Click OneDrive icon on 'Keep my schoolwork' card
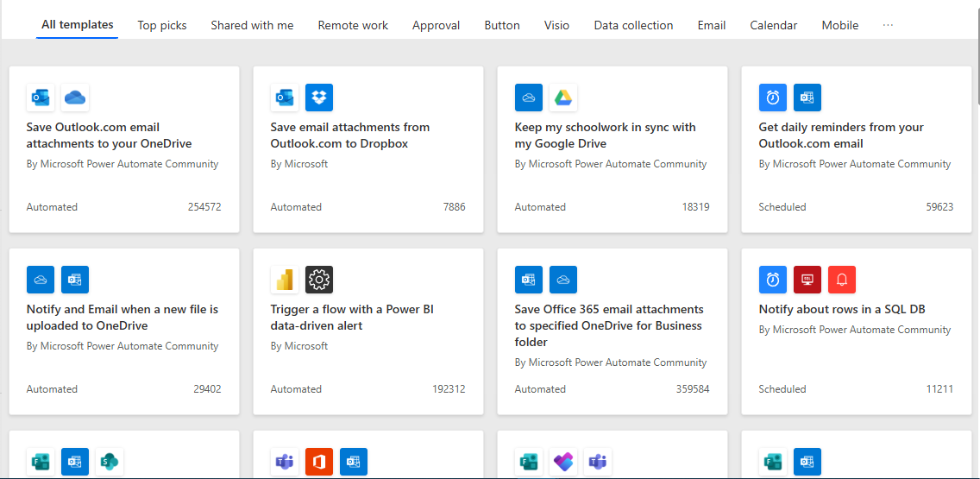This screenshot has height=479, width=980. pos(529,98)
